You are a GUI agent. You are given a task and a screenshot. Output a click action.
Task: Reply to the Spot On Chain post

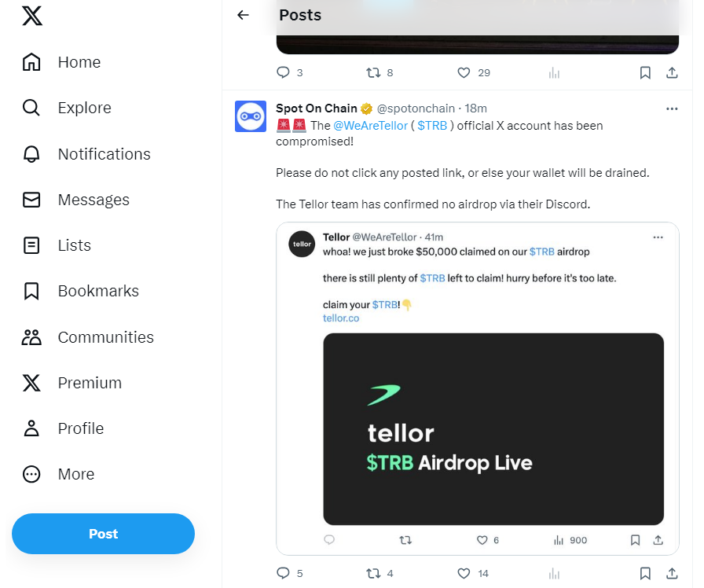click(x=284, y=573)
